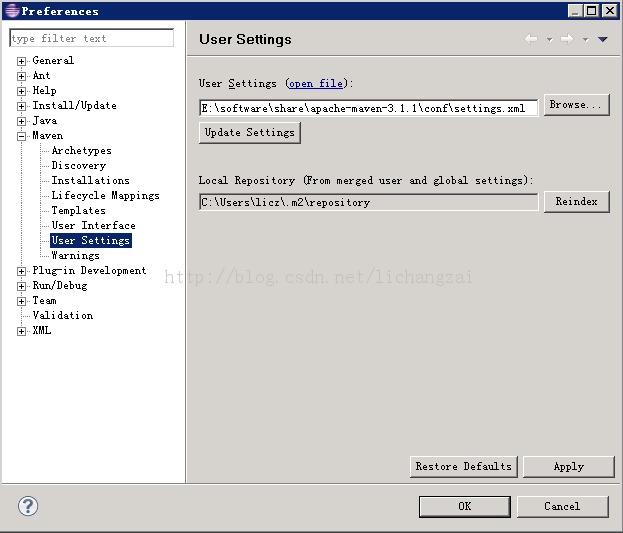Collapse the Maven tree node
Viewport: 623px width, 533px height.
click(22, 136)
